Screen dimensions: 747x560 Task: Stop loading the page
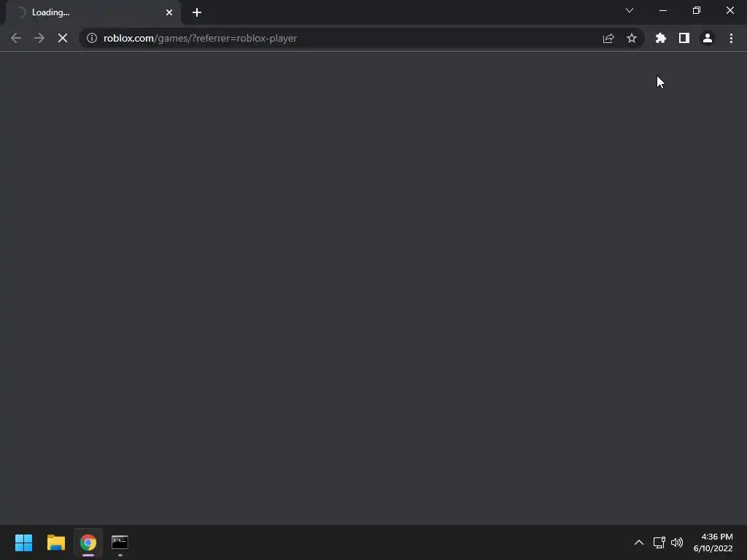pyautogui.click(x=63, y=38)
